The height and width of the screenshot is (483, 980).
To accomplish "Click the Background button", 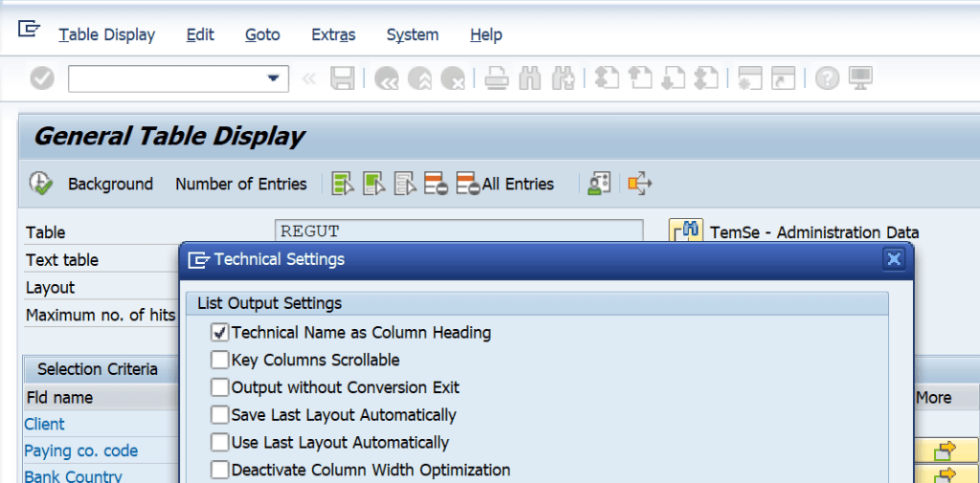I will (111, 185).
